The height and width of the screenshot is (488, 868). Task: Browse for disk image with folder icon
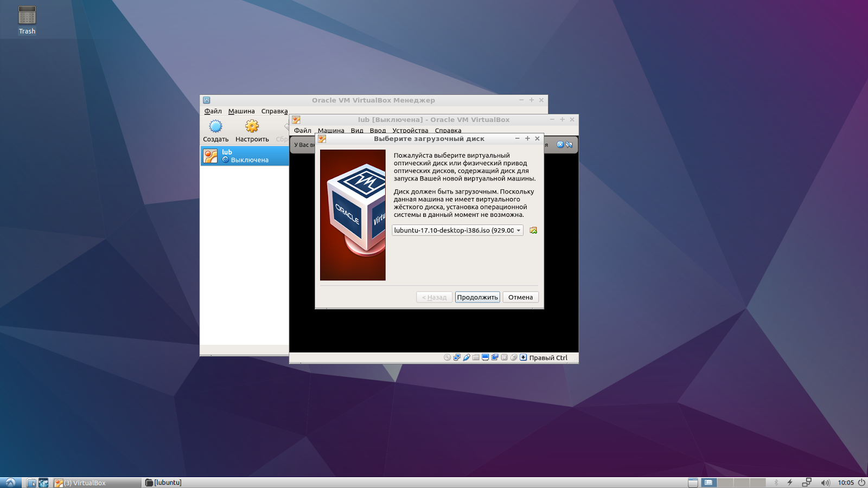tap(533, 230)
